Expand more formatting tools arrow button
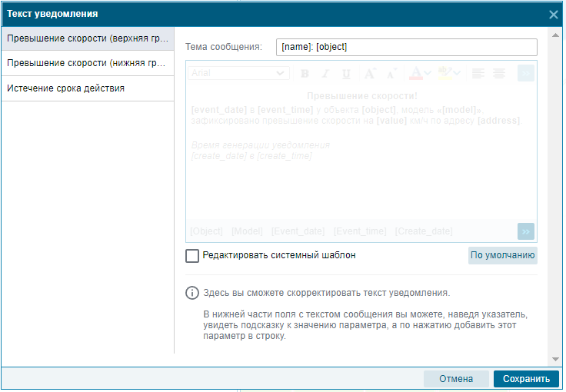Image resolution: width=566 pixels, height=392 pixels. [x=525, y=73]
